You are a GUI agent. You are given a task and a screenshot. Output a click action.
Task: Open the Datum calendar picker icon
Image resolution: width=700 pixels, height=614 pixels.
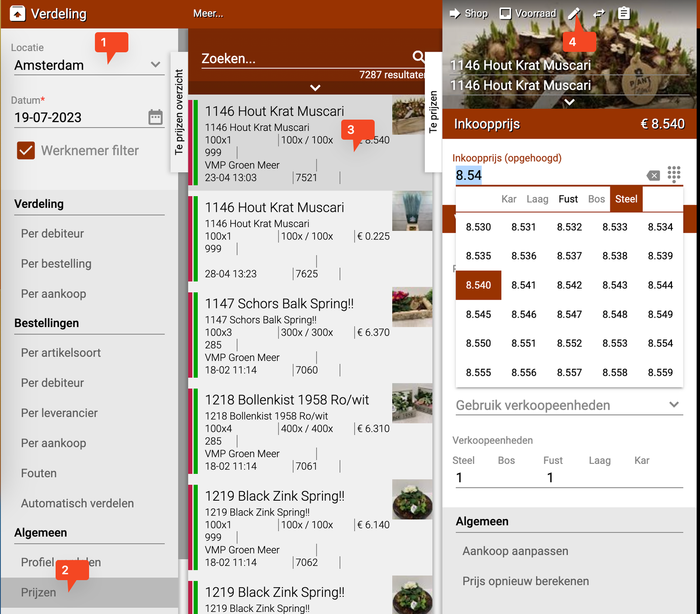pos(155,117)
